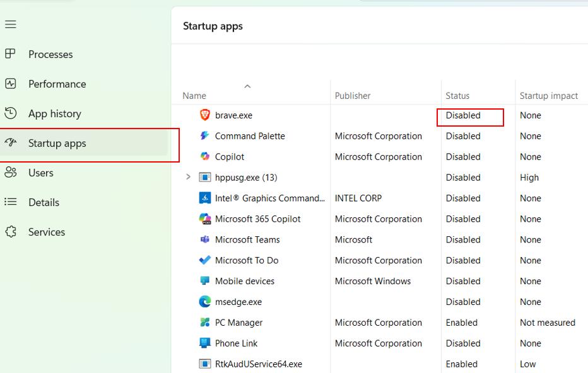
Task: Click the Users people icon
Action: [x=11, y=172]
